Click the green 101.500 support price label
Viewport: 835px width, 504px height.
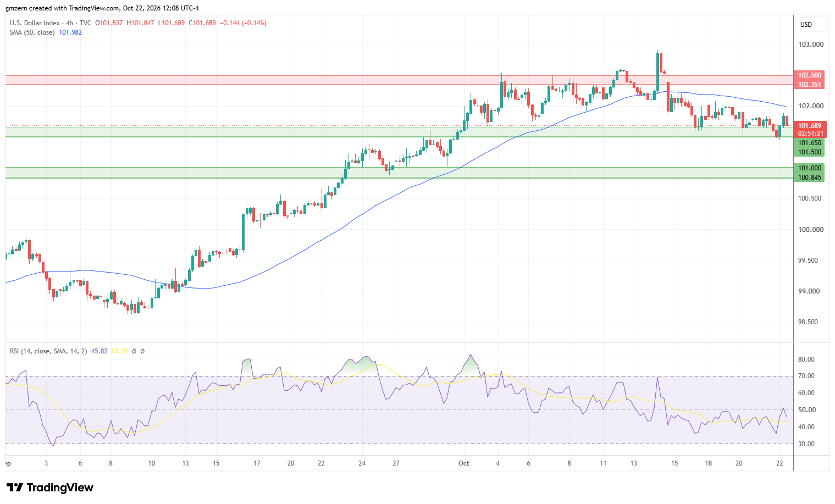(810, 152)
